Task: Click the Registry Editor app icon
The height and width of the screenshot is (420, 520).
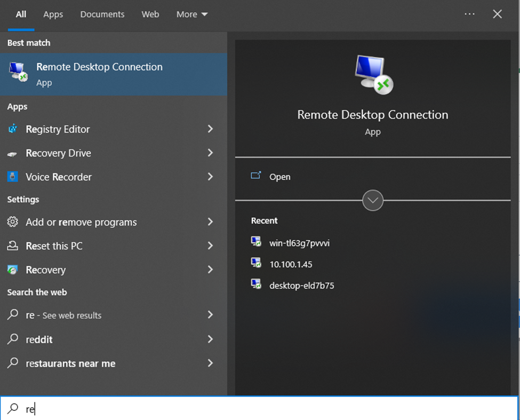Action: click(13, 129)
